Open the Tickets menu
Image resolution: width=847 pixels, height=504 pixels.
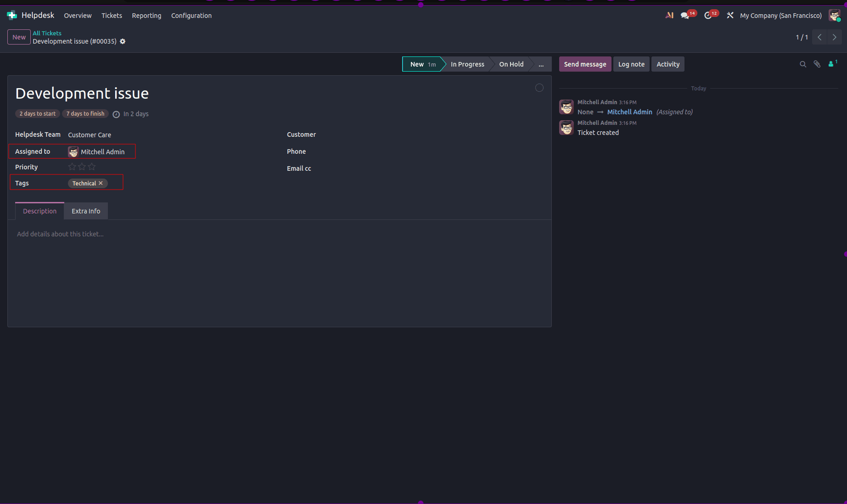click(x=112, y=16)
